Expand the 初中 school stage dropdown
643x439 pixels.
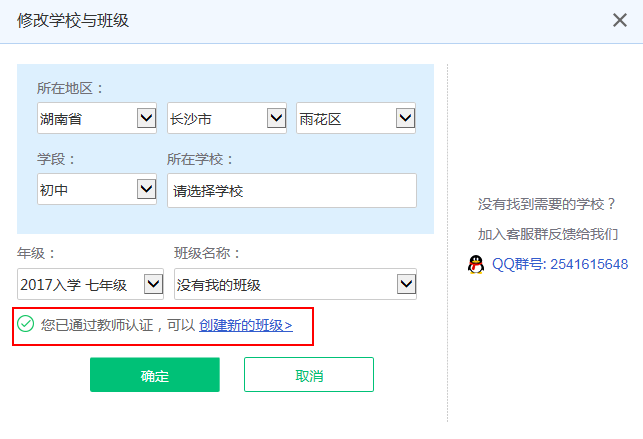click(x=97, y=189)
